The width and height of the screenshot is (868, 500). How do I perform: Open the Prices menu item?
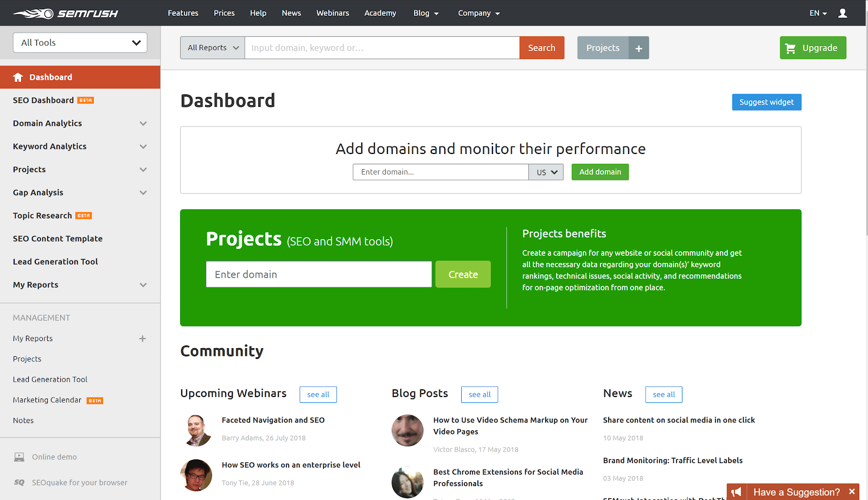[x=224, y=13]
